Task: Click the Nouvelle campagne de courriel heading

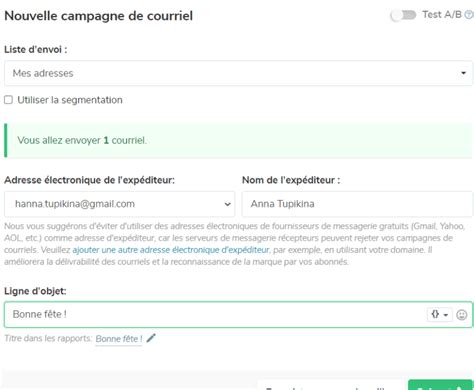Action: [99, 16]
